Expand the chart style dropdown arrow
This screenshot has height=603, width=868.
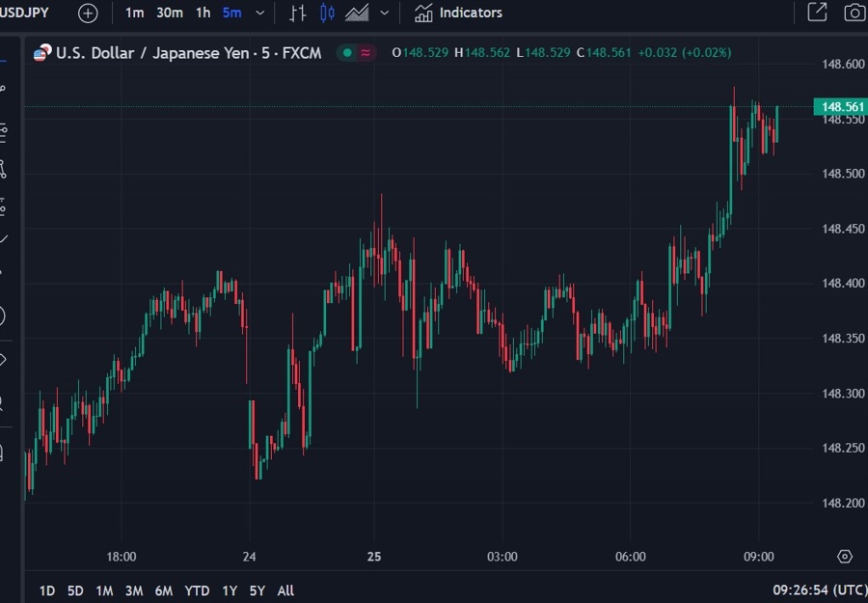tap(384, 13)
